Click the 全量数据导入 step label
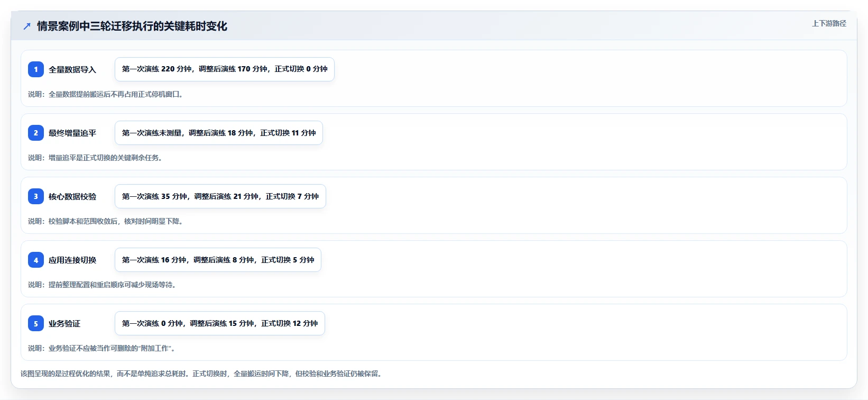This screenshot has width=868, height=400. point(72,69)
